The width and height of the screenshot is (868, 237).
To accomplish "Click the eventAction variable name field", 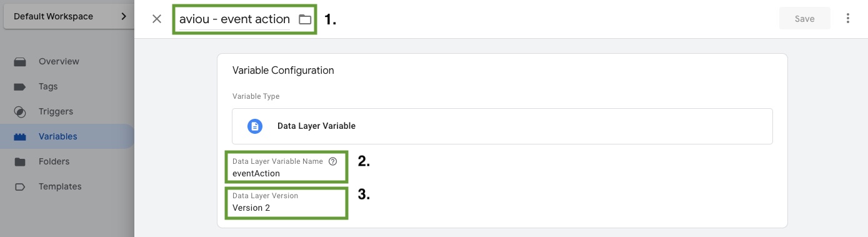I will pos(286,168).
